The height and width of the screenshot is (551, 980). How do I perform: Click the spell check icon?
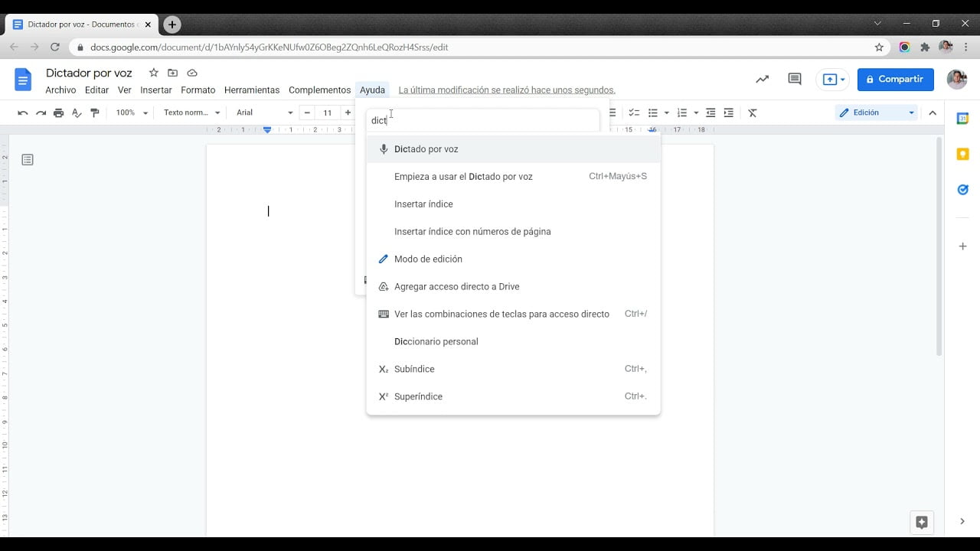77,112
